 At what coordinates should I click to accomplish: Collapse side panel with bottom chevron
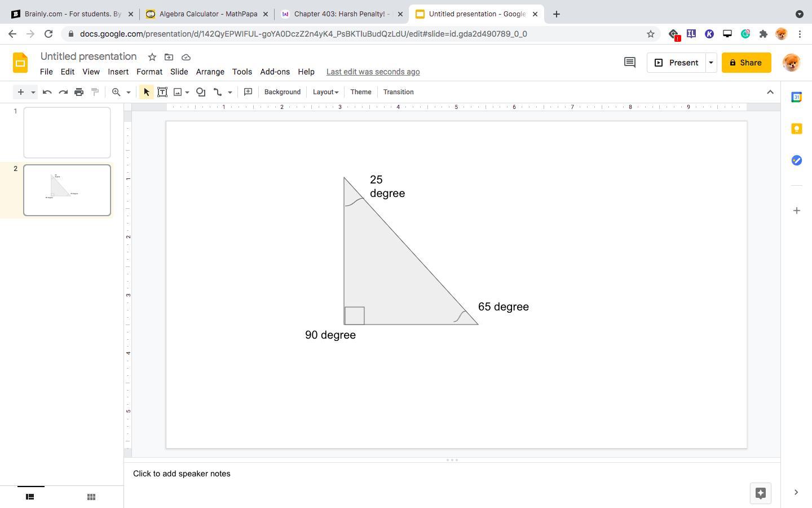(796, 492)
